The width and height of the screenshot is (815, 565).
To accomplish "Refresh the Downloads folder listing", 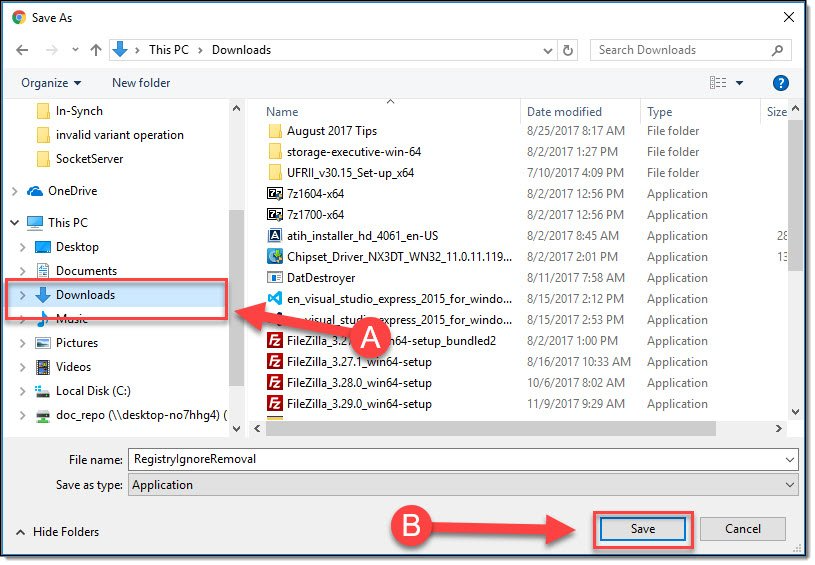I will click(568, 50).
